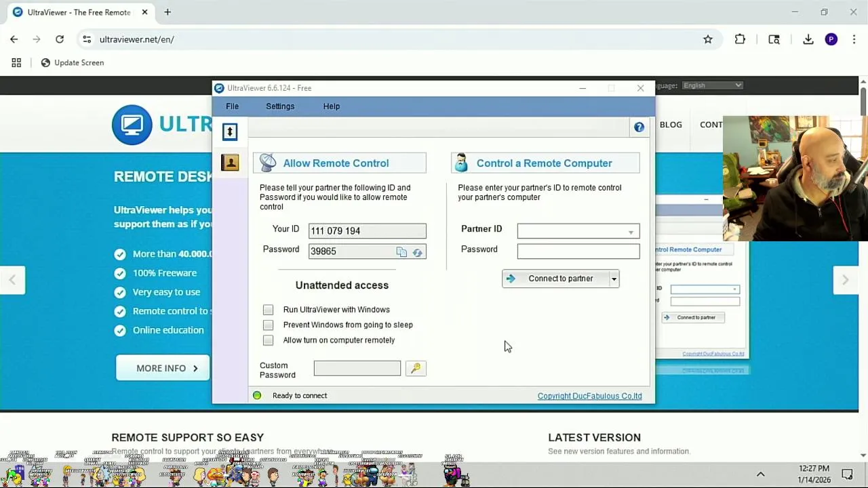Image resolution: width=868 pixels, height=488 pixels.
Task: Enable Run UltraViewer with Windows
Action: point(268,310)
